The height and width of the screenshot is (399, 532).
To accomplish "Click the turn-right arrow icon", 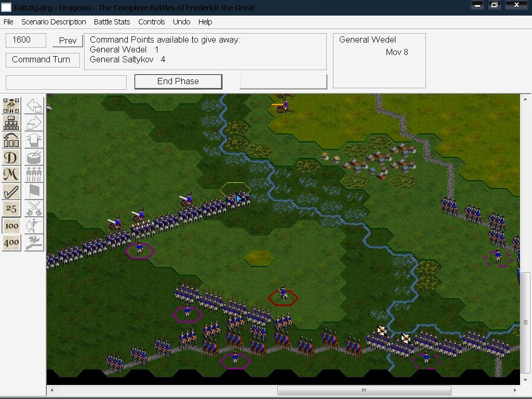I will pos(34,123).
